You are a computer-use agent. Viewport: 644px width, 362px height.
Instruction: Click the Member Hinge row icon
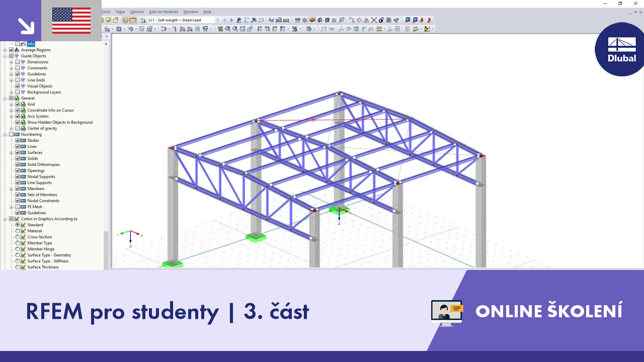coord(23,249)
